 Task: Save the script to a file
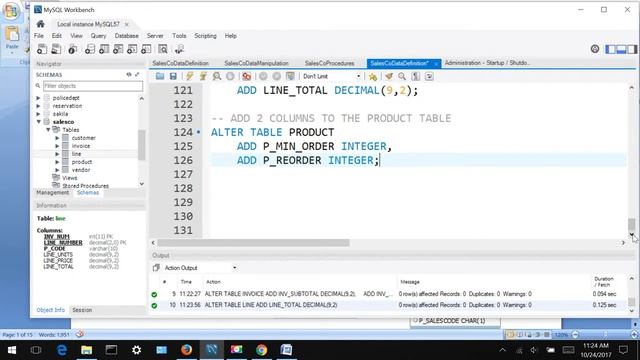(173, 76)
